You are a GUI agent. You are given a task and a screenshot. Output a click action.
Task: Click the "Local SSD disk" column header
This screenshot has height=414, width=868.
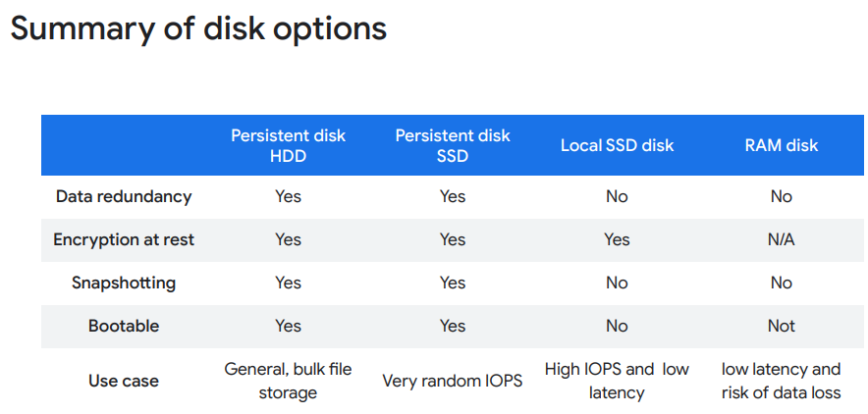(617, 145)
